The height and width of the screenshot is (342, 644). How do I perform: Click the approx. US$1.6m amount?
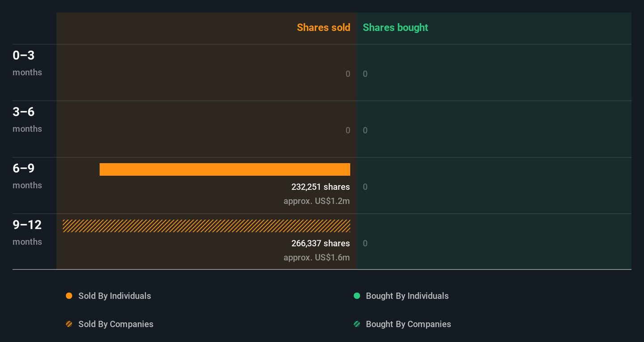point(317,258)
